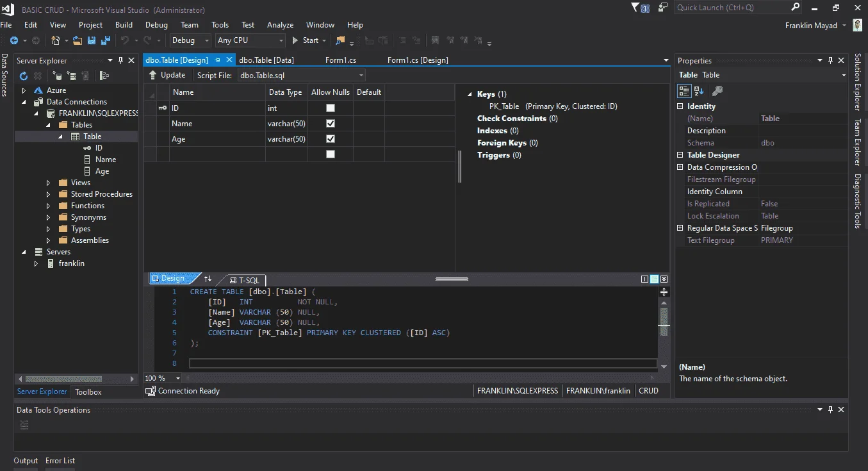This screenshot has height=471, width=868.
Task: Click the Connect to Server icon
Action: pos(71,76)
